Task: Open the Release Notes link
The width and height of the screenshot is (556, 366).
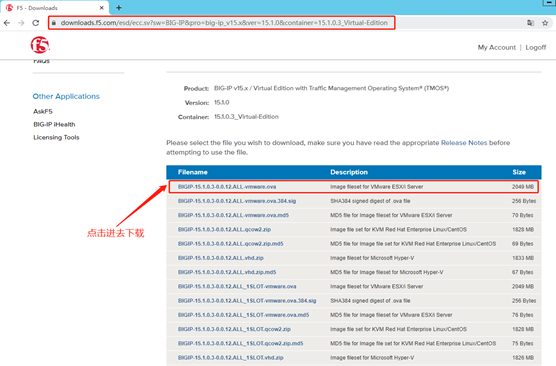Action: (464, 143)
